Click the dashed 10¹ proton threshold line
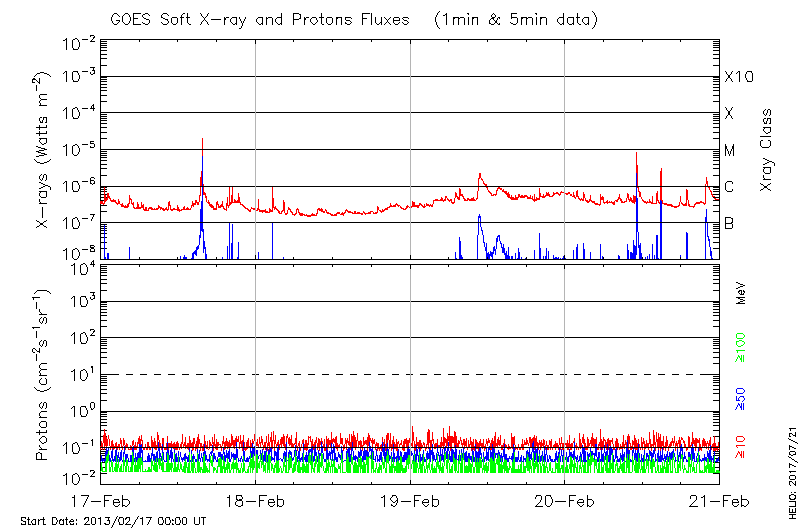This screenshot has height=530, width=800. pos(410,374)
